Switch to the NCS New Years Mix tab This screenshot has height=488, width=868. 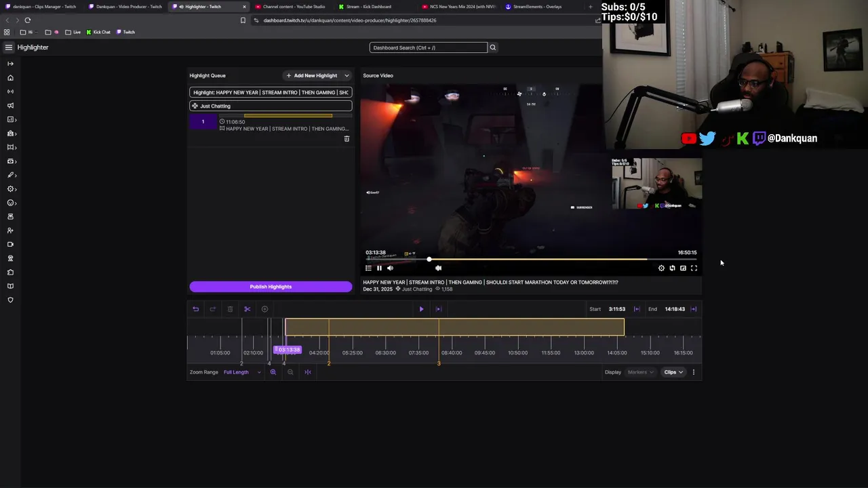[x=458, y=7]
